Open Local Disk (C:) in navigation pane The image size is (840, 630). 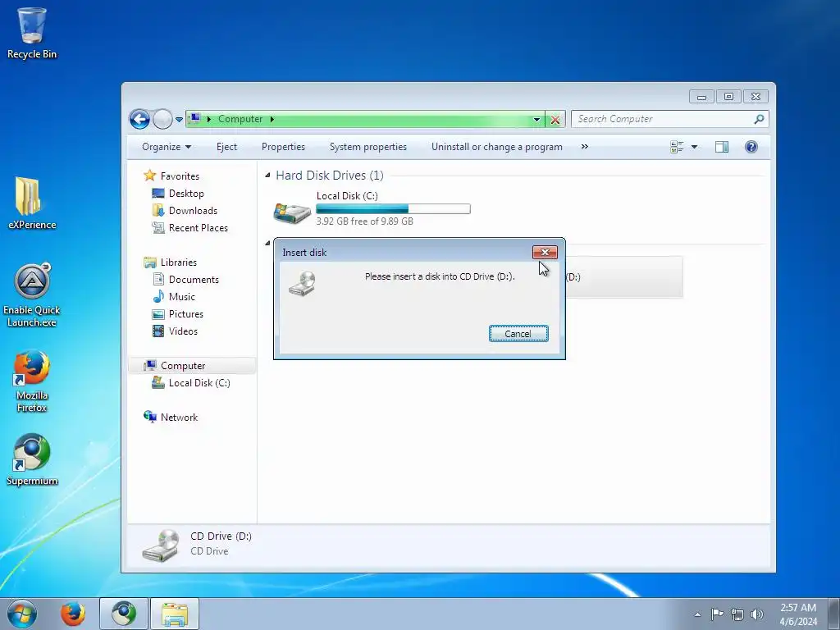point(199,383)
